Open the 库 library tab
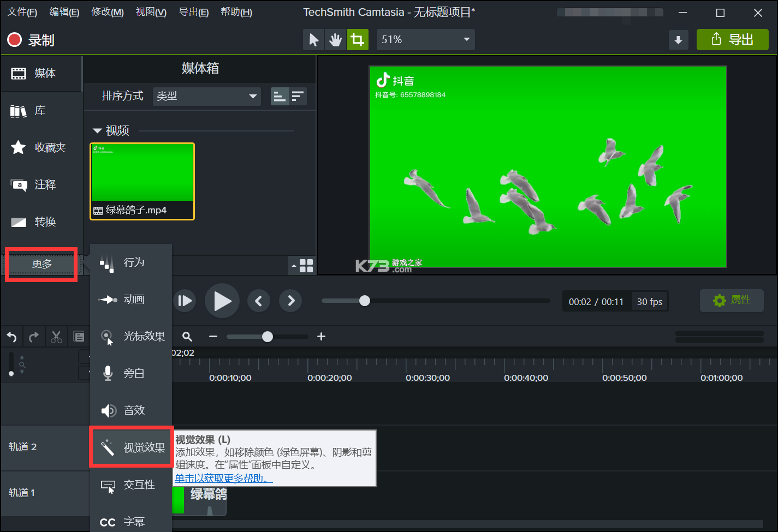Image resolution: width=778 pixels, height=532 pixels. [41, 111]
